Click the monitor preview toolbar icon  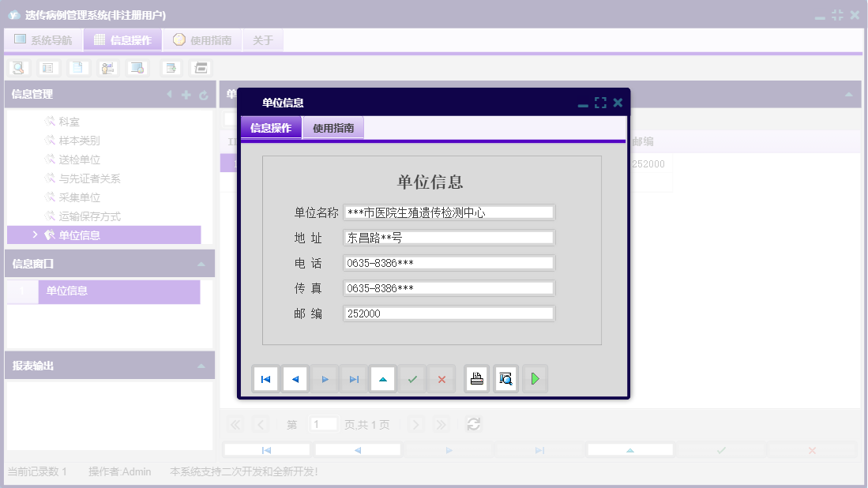(136, 67)
